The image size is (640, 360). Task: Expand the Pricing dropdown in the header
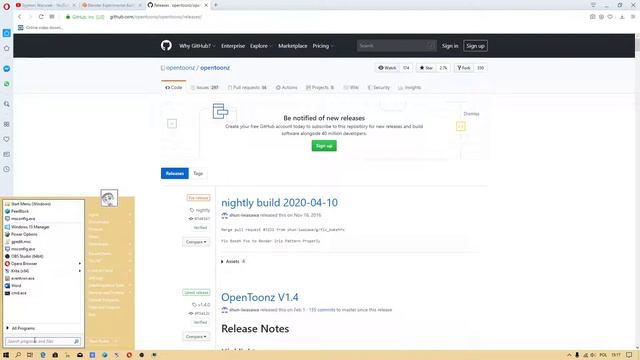pos(323,46)
